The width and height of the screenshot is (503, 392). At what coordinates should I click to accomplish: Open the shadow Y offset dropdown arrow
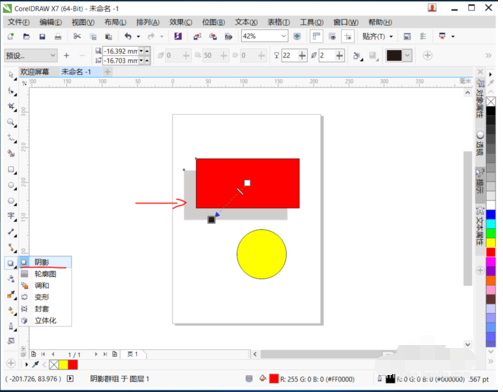[x=141, y=60]
